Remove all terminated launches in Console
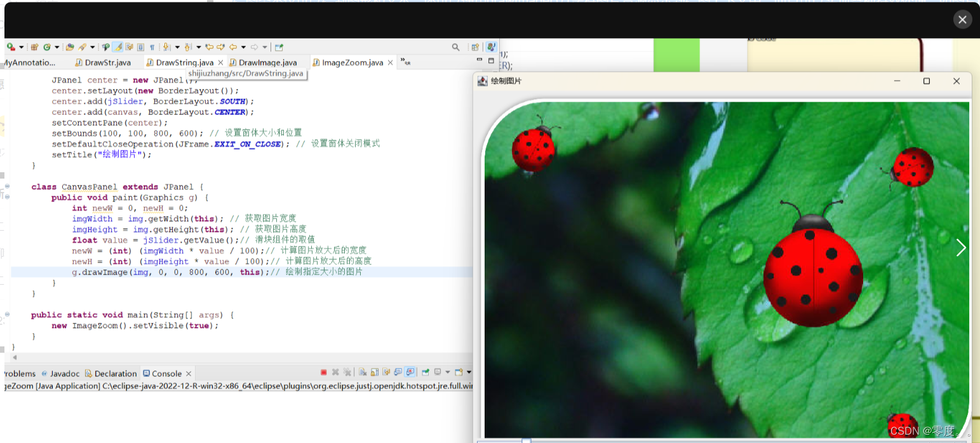Image resolution: width=980 pixels, height=443 pixels. coord(347,372)
